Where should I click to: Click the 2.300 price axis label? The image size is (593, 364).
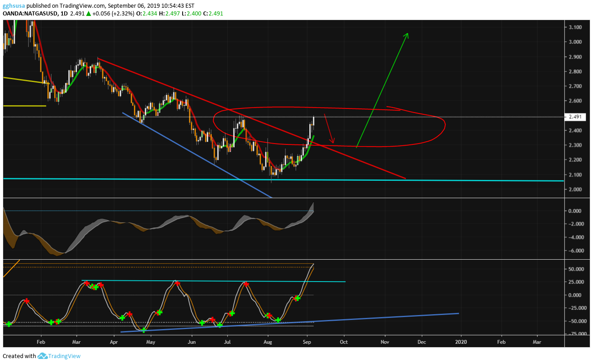575,145
